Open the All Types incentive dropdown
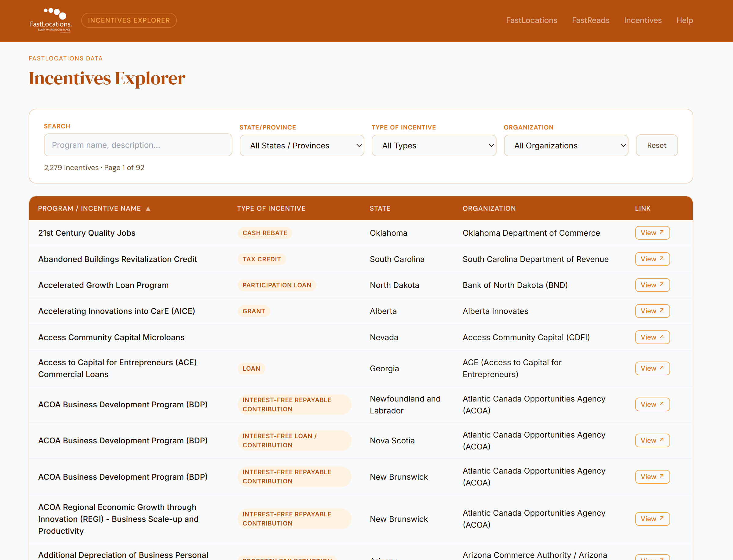 click(434, 146)
